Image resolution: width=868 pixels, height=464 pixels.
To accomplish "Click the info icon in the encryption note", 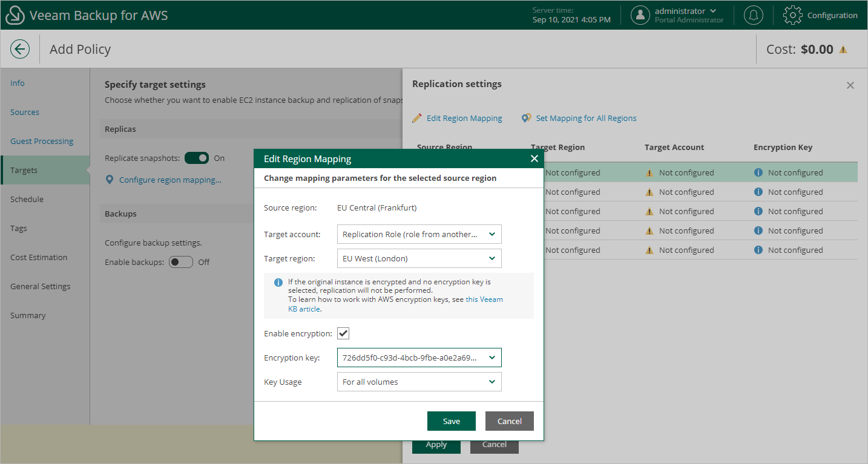I will [x=278, y=283].
